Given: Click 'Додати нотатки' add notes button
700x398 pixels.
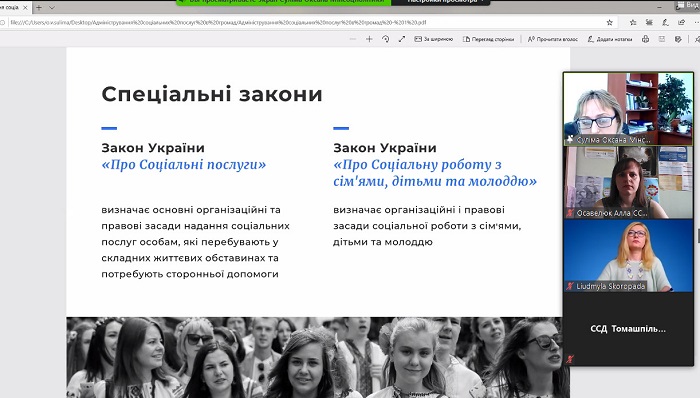Looking at the screenshot, I should pyautogui.click(x=610, y=39).
